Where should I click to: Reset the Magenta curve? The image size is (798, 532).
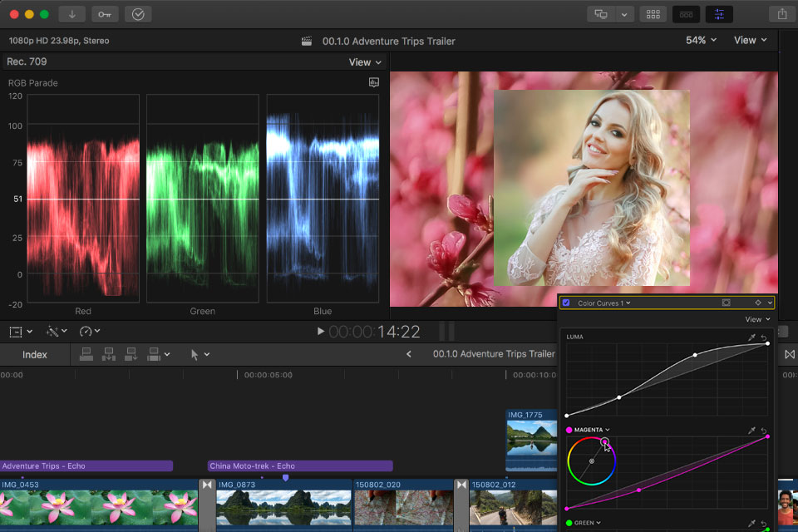point(764,431)
